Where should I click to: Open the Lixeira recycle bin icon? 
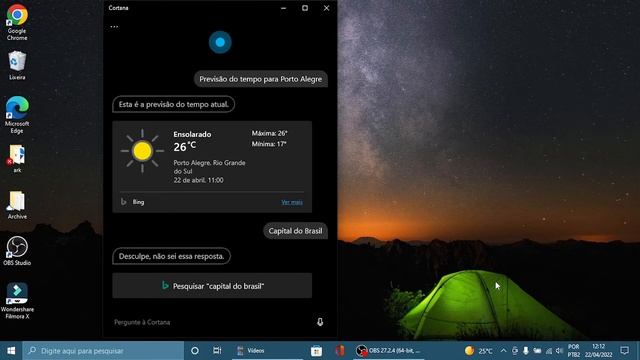pyautogui.click(x=17, y=65)
